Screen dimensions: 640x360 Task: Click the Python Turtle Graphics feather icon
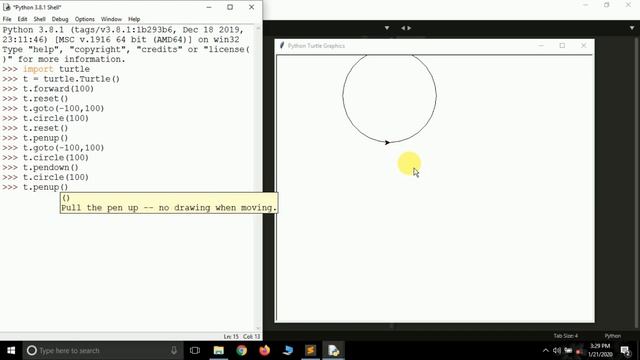point(282,45)
